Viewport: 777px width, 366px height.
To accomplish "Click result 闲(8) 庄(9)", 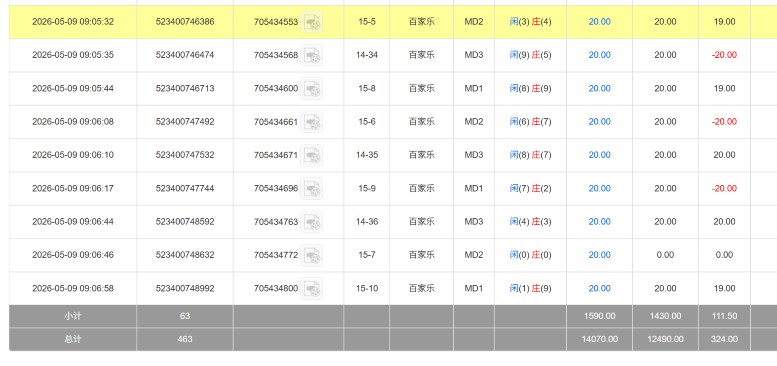I will (x=530, y=88).
